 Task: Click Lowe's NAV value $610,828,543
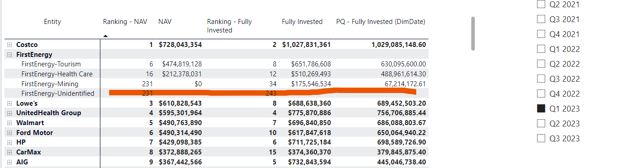click(180, 103)
